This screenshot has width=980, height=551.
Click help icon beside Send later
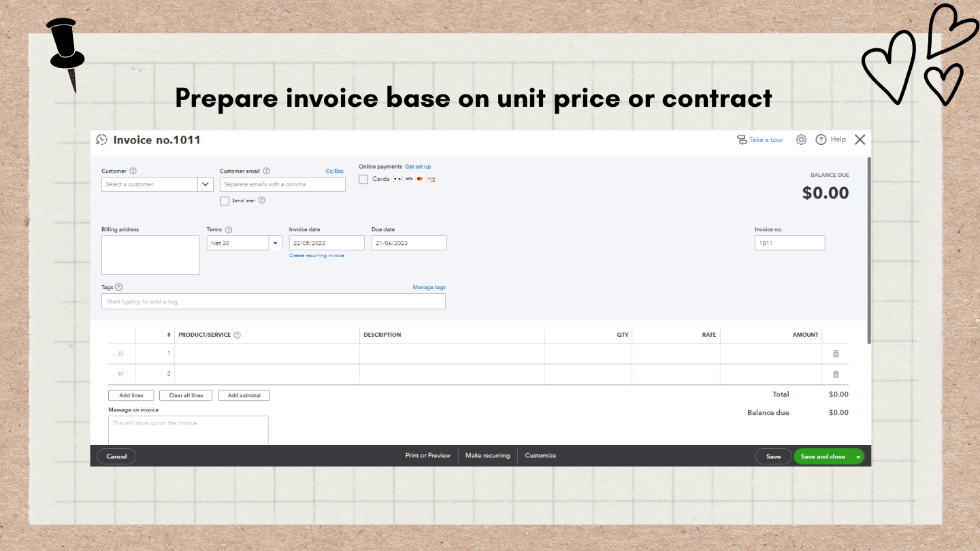[261, 201]
